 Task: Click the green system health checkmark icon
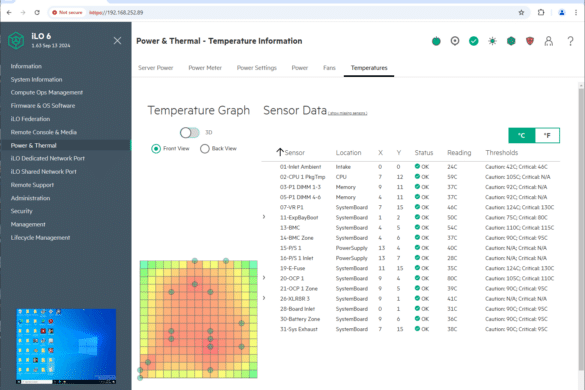coord(473,41)
